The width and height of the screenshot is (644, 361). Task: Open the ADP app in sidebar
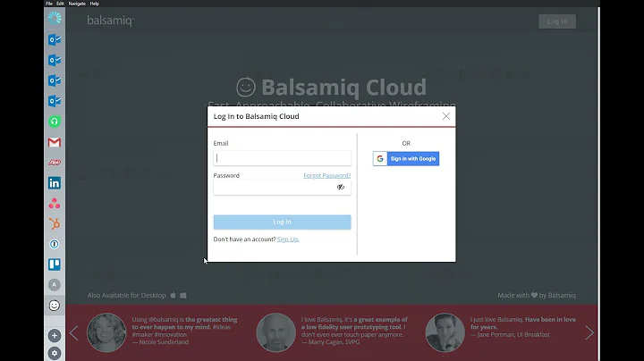55,163
